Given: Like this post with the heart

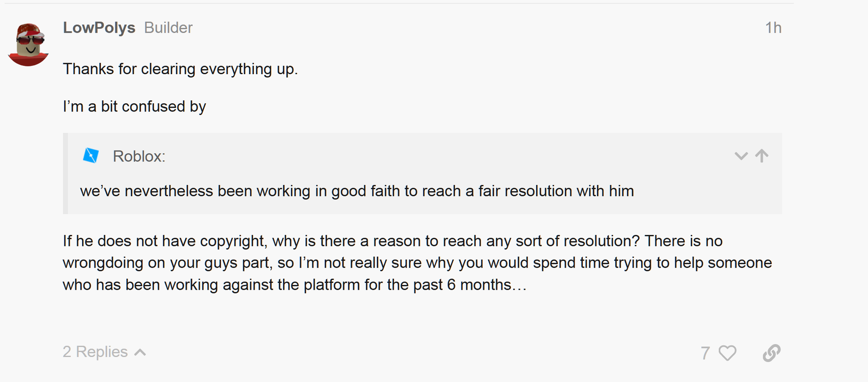Looking at the screenshot, I should point(728,353).
